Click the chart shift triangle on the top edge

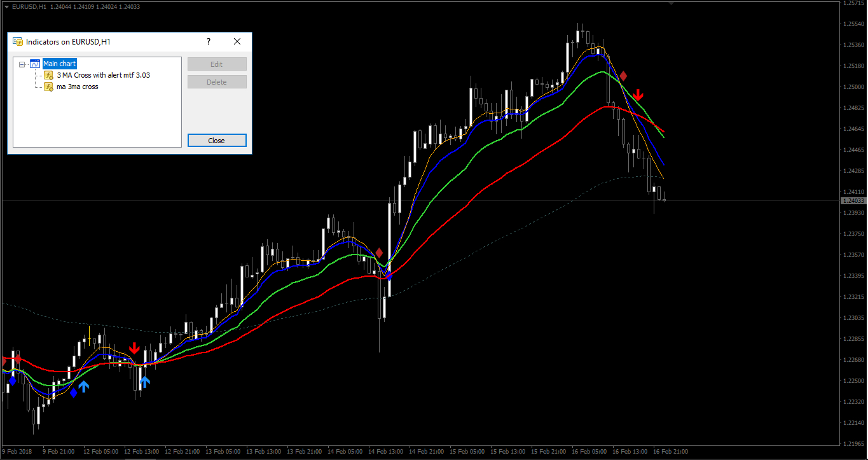click(x=670, y=3)
